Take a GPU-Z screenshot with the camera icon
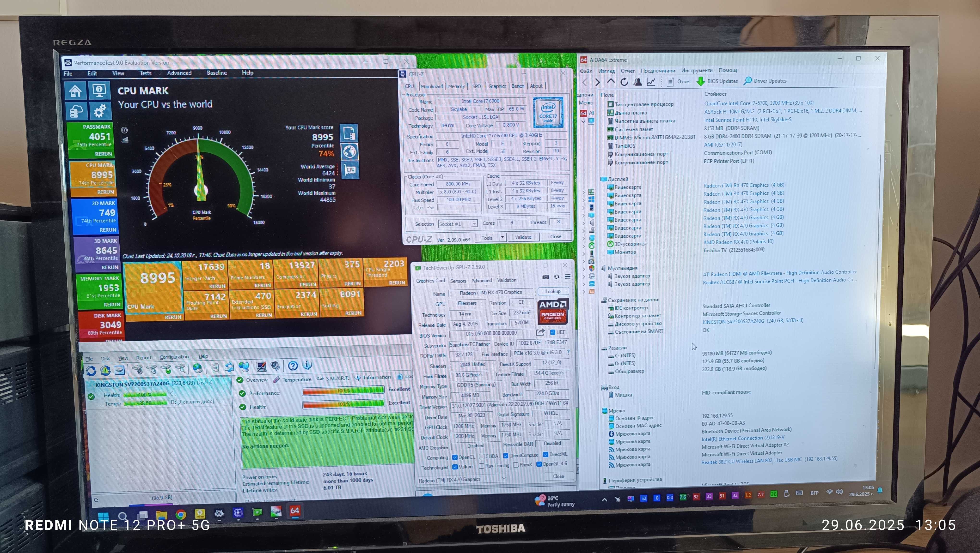This screenshot has width=980, height=553. tap(545, 277)
